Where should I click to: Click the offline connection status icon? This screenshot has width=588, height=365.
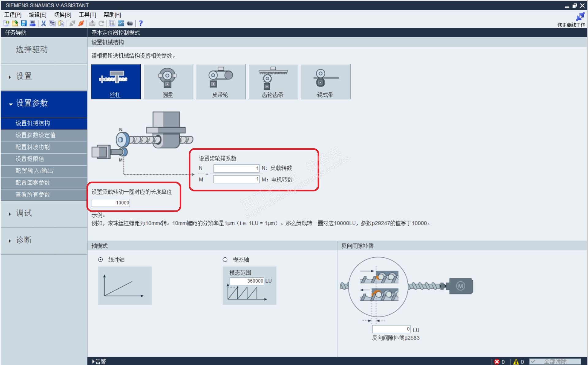580,17
